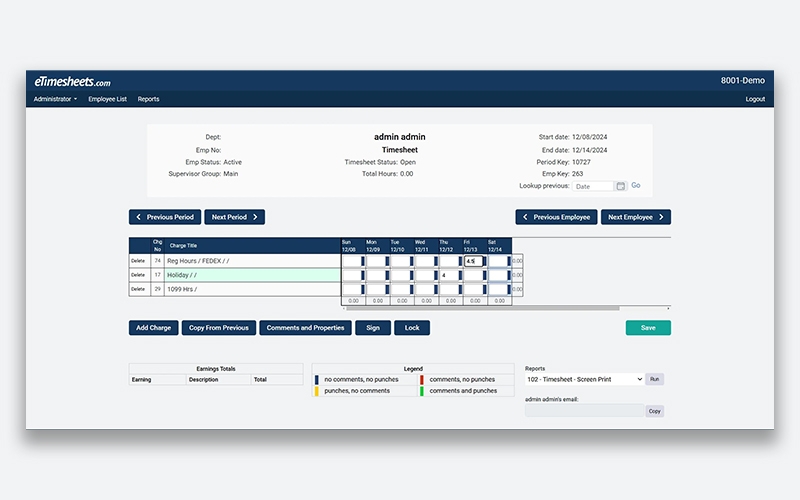This screenshot has height=500, width=800.
Task: Click the comment marker for Reg Hours Wednesday 12/11
Action: [x=436, y=261]
